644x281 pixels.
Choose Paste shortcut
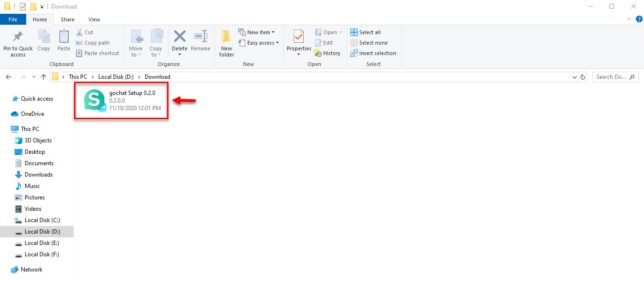[97, 53]
